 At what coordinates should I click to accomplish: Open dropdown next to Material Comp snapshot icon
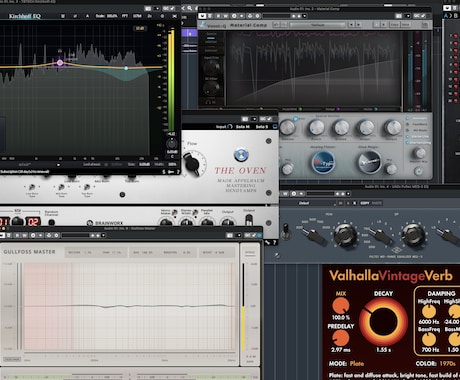[408, 16]
